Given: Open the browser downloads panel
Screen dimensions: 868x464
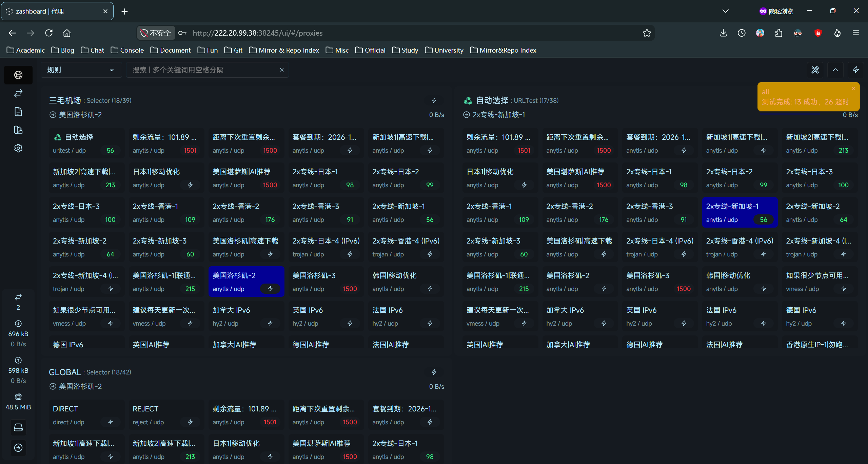Looking at the screenshot, I should pos(723,33).
